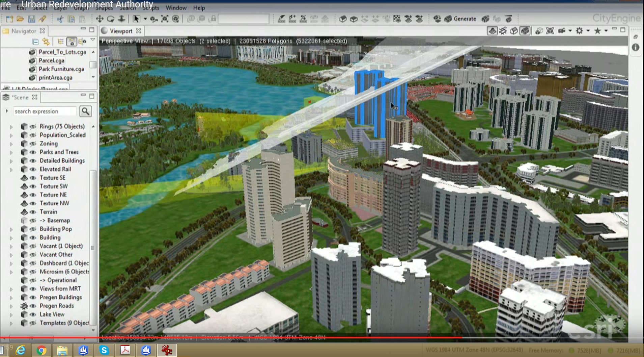
Task: Click the Isolate selection icon in viewport toolbar
Action: tap(539, 31)
